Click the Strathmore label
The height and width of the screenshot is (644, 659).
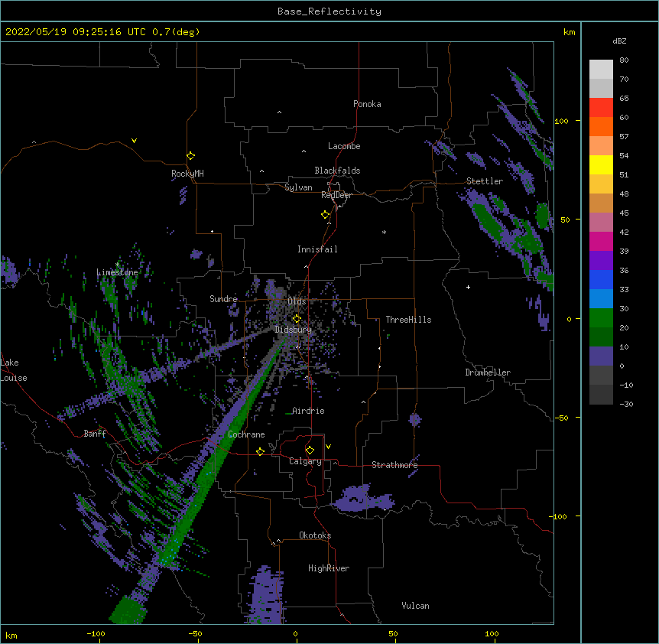[394, 465]
